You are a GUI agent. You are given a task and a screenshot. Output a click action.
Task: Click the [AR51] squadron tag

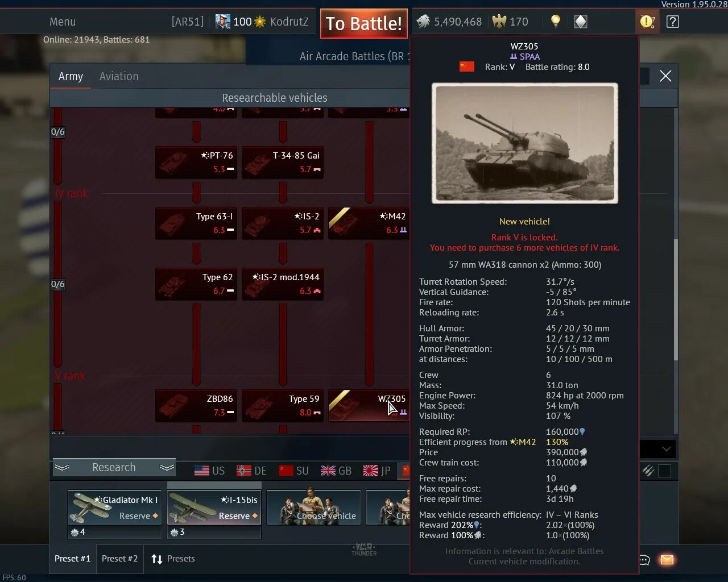click(188, 22)
